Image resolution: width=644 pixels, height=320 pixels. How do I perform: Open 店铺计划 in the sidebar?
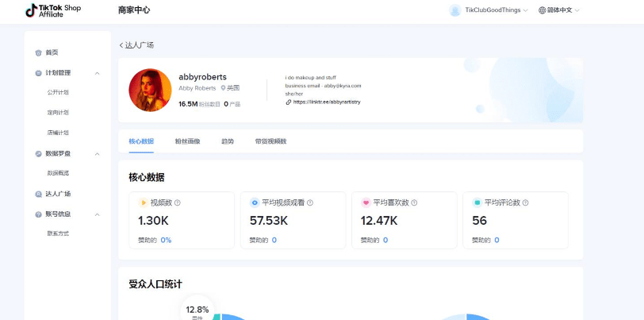[58, 133]
